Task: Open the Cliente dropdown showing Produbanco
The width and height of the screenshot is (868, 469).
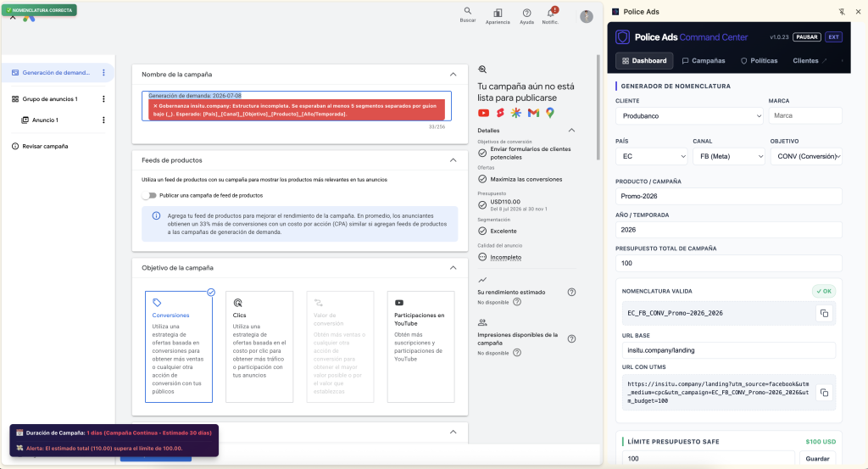Action: click(689, 116)
